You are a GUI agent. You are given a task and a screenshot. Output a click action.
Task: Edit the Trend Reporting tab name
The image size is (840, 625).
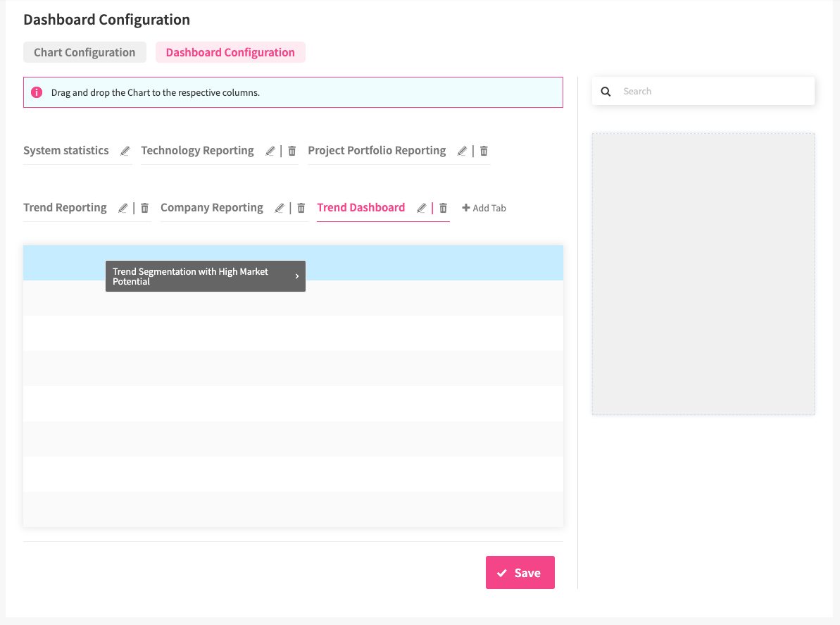click(123, 208)
